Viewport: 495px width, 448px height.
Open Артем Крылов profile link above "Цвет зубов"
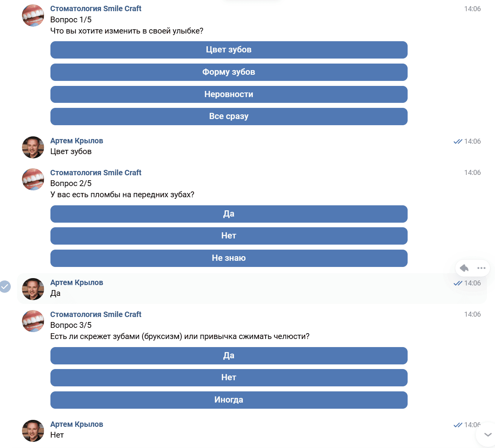(77, 141)
